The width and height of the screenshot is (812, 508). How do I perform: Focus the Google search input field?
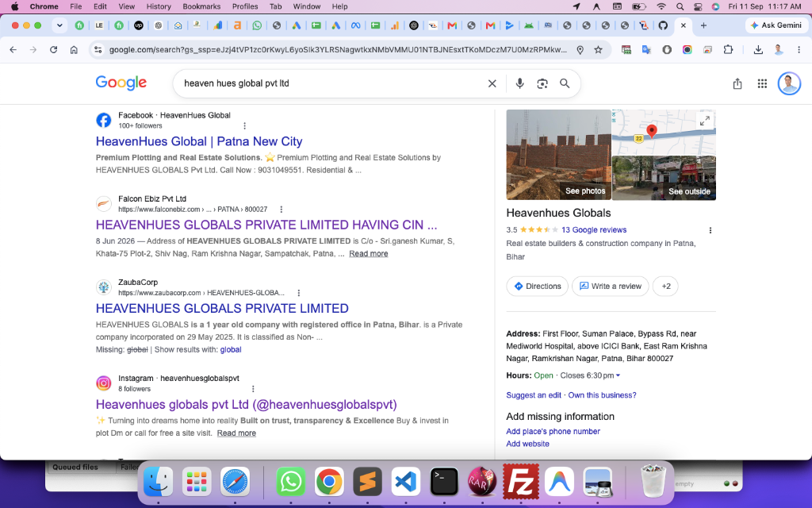tap(331, 83)
